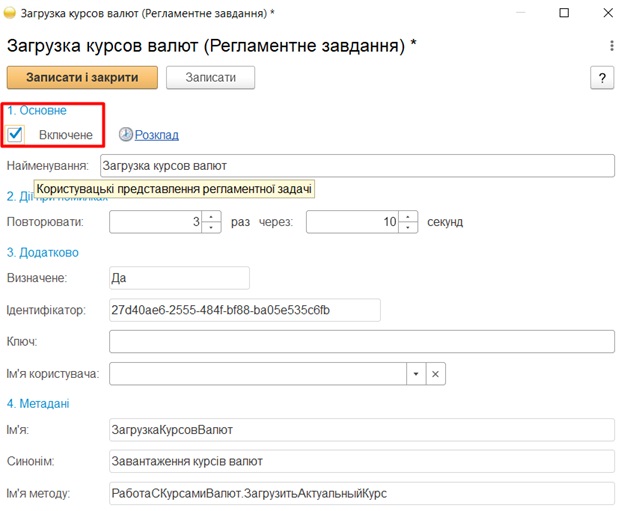This screenshot has width=624, height=511.
Task: Click into the Найменування text field
Action: pos(360,165)
